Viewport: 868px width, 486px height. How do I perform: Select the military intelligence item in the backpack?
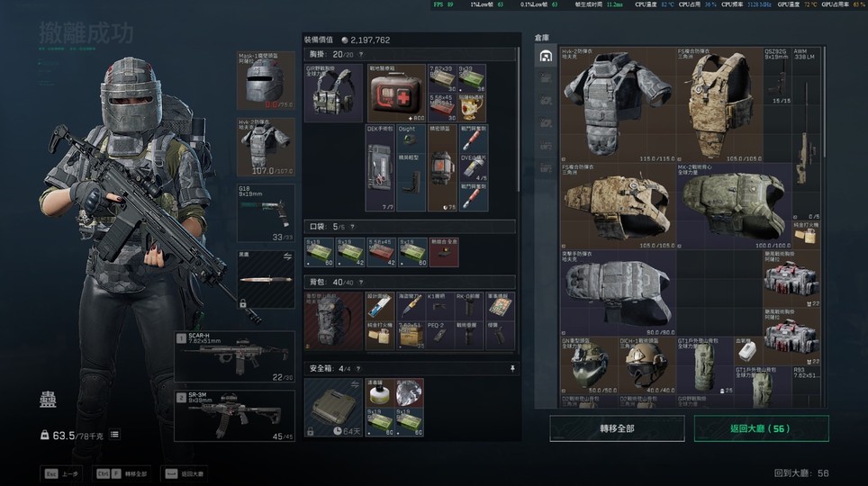(501, 306)
